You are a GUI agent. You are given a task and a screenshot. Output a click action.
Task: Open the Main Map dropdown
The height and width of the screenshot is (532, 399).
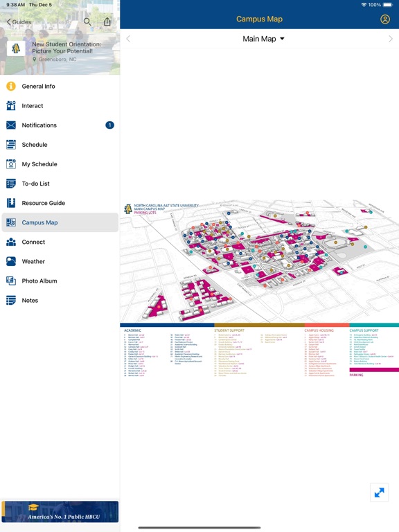tap(263, 39)
